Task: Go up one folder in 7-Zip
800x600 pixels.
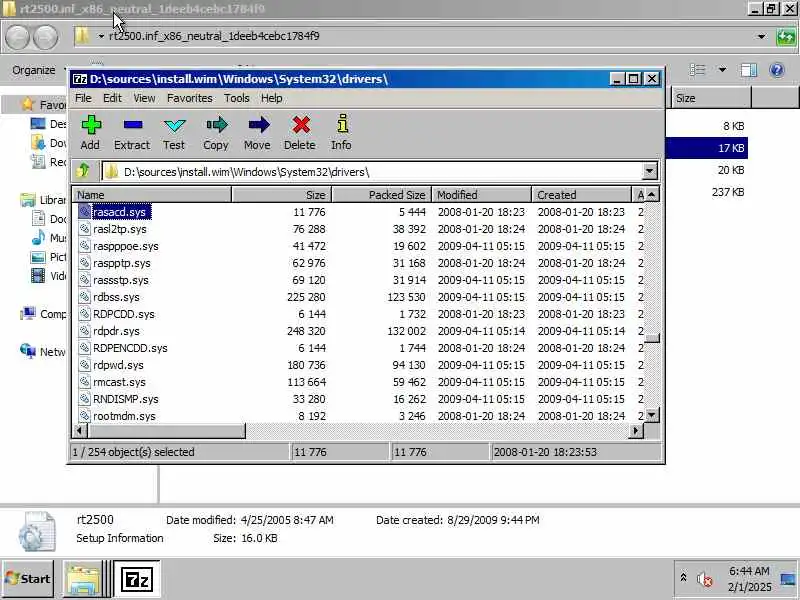Action: point(84,171)
